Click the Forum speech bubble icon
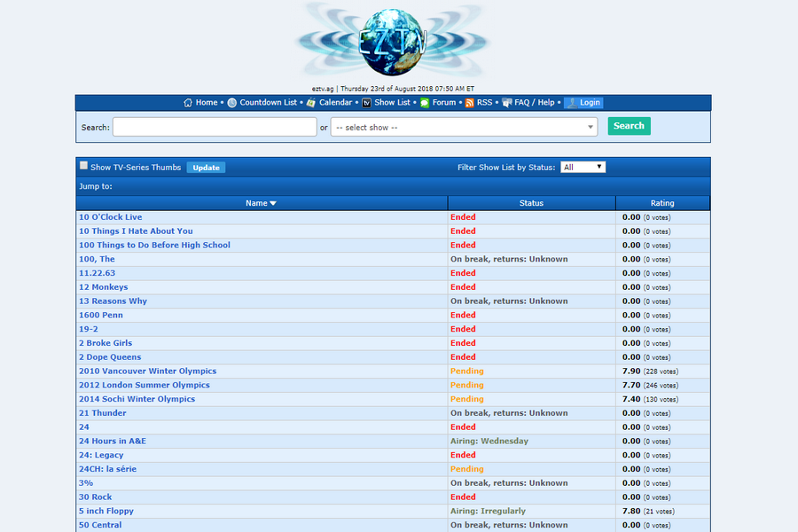The image size is (798, 532). pos(425,103)
